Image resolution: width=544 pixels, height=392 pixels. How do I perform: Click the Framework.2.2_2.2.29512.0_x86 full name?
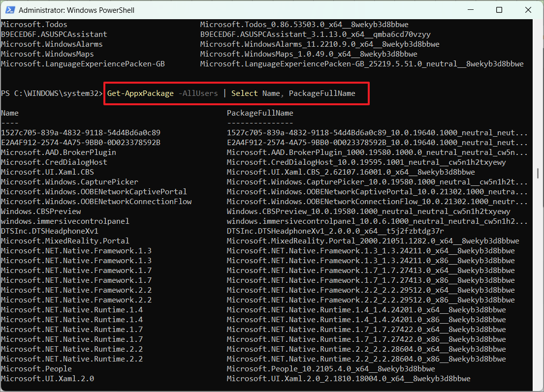371,300
